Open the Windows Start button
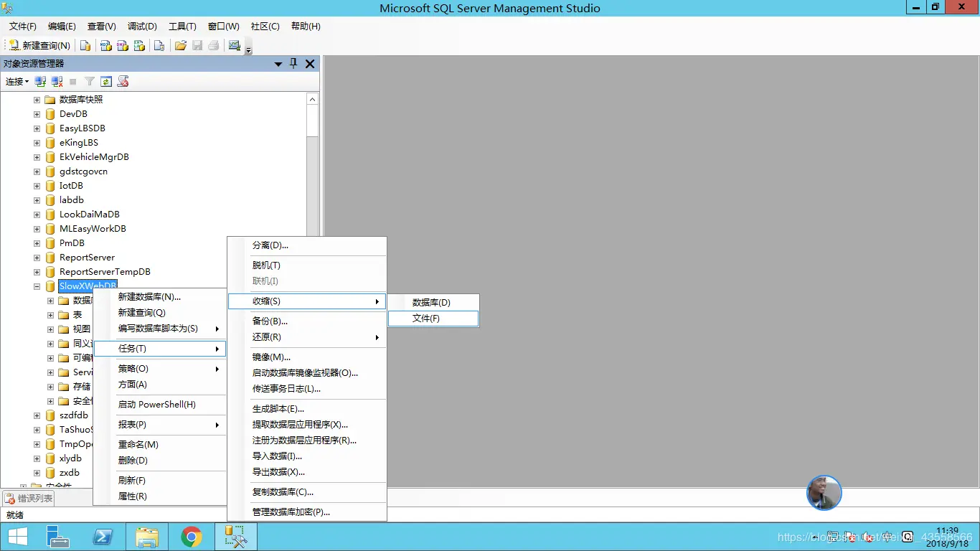980x551 pixels. point(17,537)
